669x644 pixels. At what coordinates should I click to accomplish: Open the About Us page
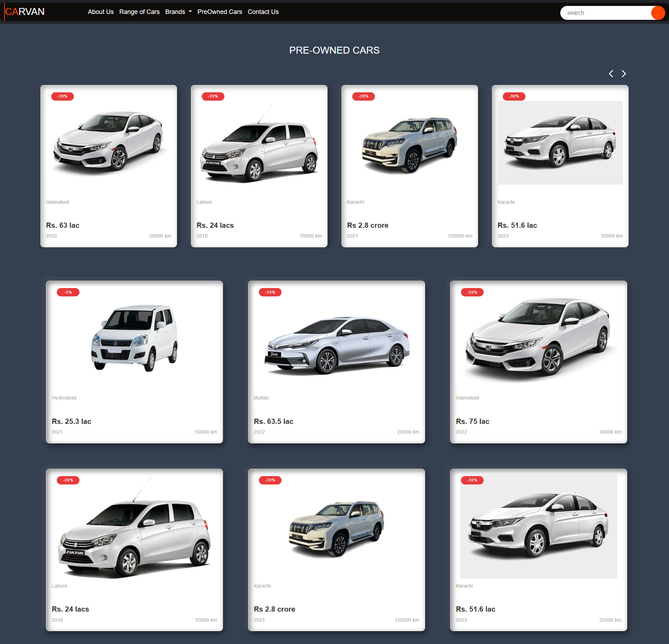pos(101,12)
